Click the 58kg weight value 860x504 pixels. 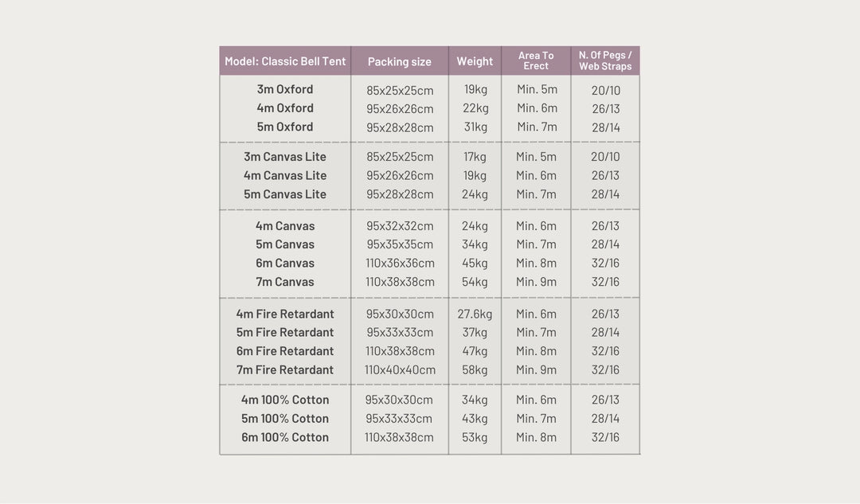[x=475, y=369]
